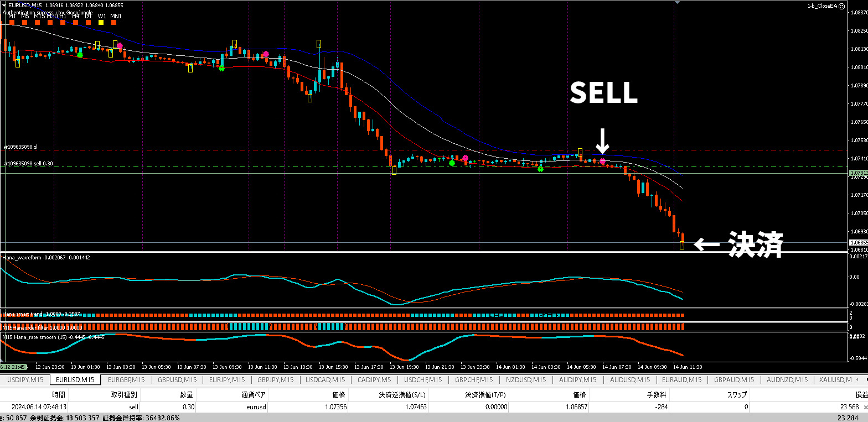Close the eurusd sell order with the X
868x422 pixels.
coord(865,407)
